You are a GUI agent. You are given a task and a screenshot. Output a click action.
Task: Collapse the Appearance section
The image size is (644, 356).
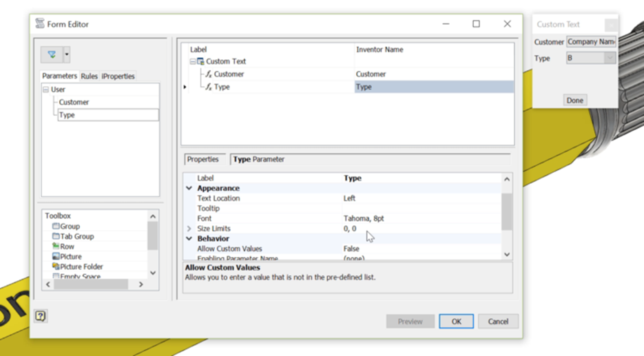point(189,188)
